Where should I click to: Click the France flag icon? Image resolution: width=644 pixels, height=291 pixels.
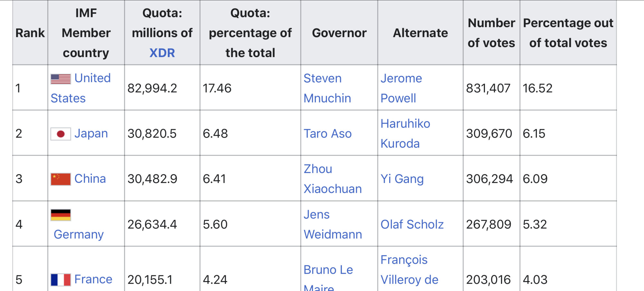pos(61,280)
